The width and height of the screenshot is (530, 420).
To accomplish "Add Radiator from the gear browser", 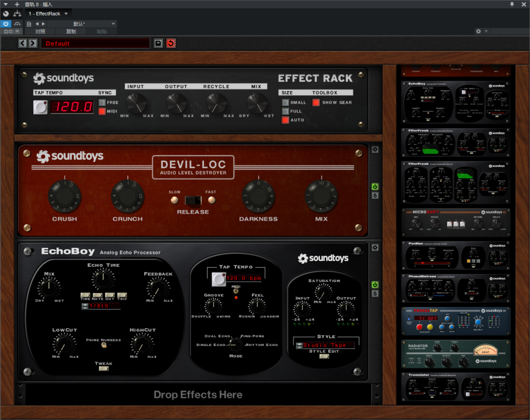I will click(455, 354).
